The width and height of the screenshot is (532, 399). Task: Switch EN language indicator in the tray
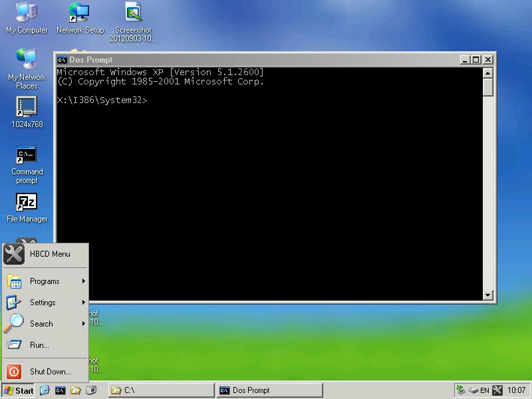(485, 390)
